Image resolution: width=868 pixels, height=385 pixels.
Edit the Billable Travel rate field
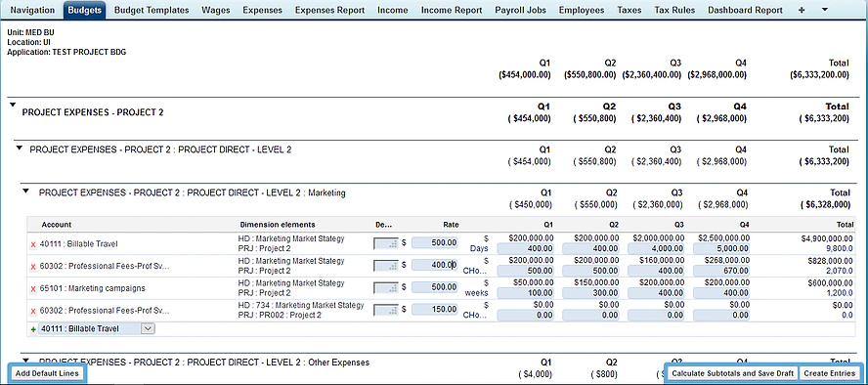(435, 243)
